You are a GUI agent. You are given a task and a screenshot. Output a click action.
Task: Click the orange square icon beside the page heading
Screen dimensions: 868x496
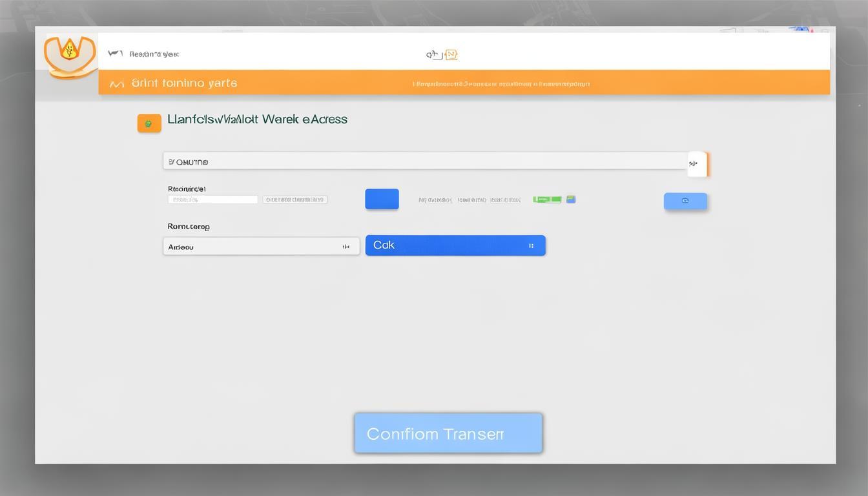pyautogui.click(x=149, y=123)
